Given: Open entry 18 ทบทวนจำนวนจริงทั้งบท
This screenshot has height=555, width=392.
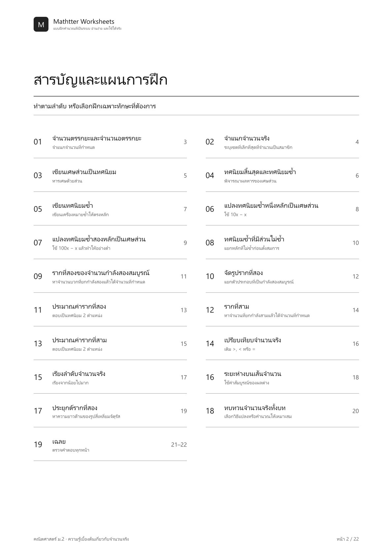Looking at the screenshot, I should [x=282, y=411].
